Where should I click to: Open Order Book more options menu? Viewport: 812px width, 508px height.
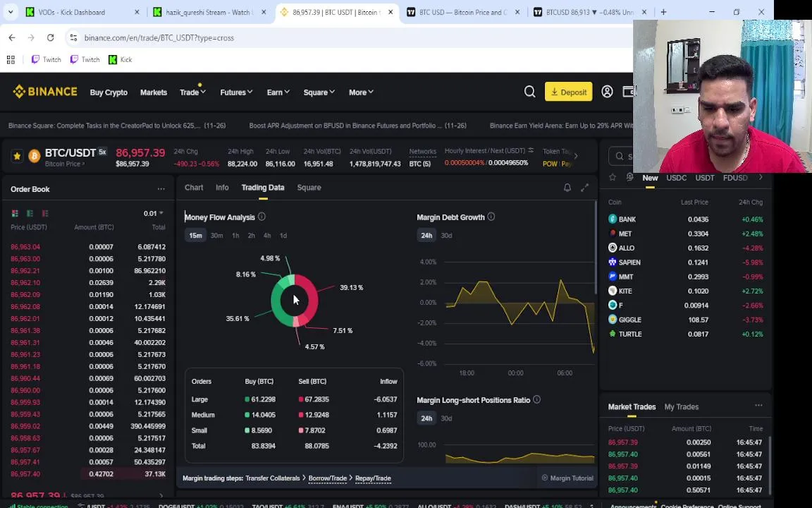(161, 189)
